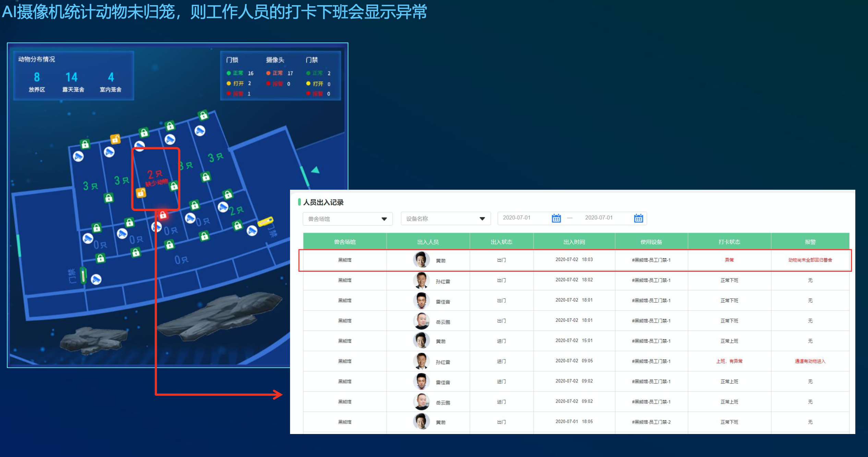
Task: Click 岳云鹏 avatar in the 09:02 row
Action: point(421,401)
